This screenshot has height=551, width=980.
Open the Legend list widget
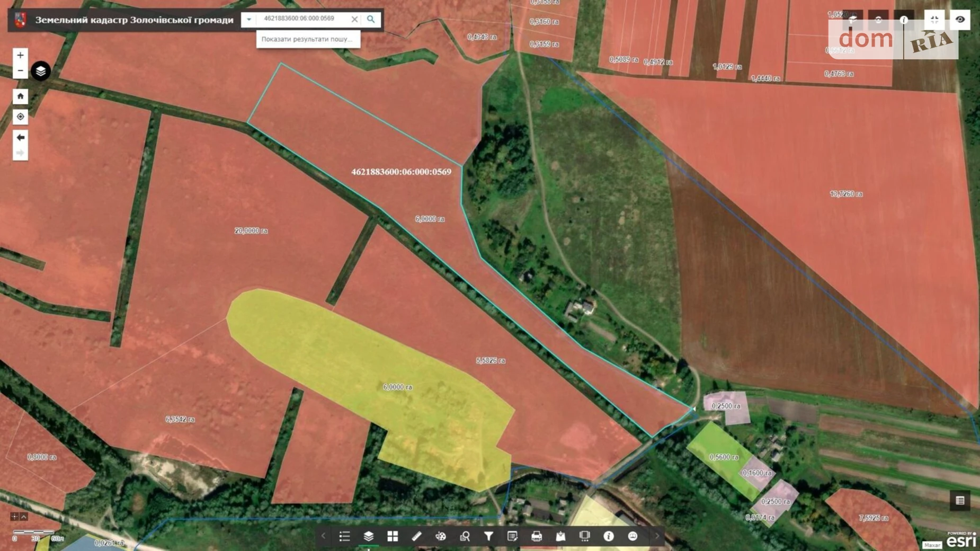344,536
